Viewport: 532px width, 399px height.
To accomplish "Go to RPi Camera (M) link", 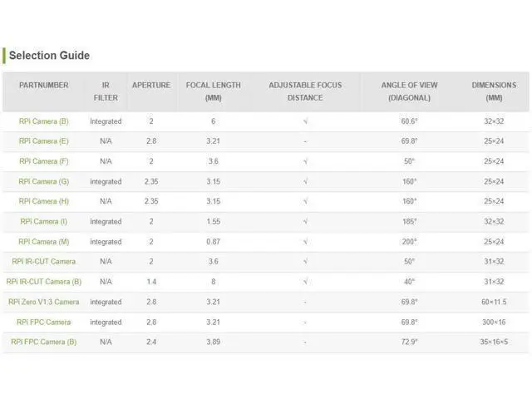I will point(44,242).
